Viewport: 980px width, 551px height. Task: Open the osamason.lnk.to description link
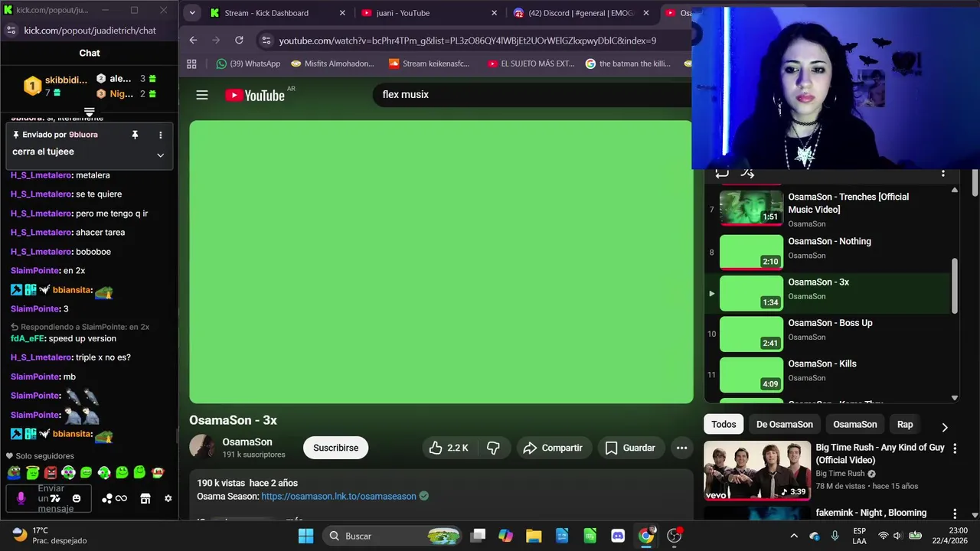click(x=338, y=496)
